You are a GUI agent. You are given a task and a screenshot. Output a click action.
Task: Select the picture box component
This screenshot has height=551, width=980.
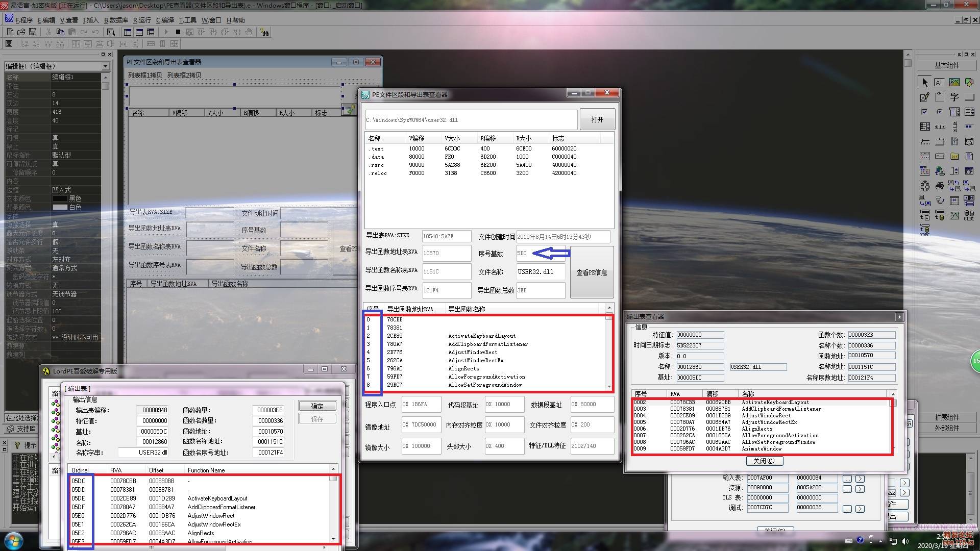pos(954,82)
